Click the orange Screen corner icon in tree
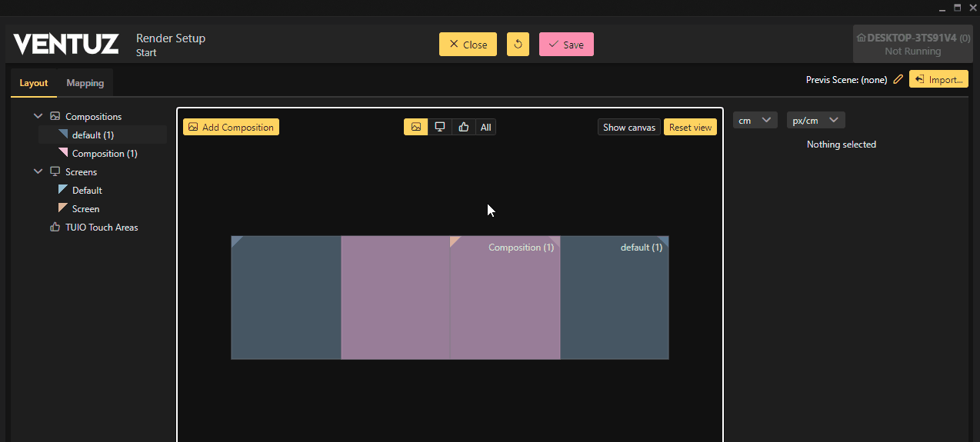 coord(63,208)
